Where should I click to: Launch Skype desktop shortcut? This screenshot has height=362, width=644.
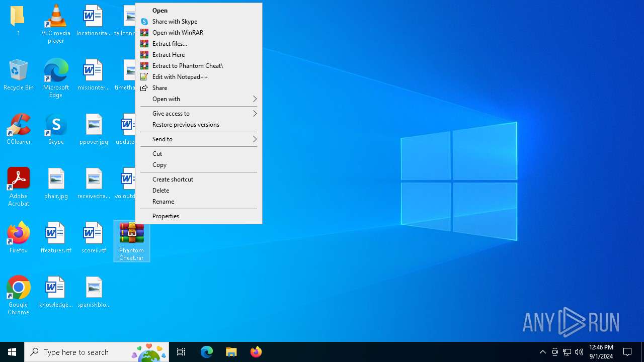[x=56, y=129]
